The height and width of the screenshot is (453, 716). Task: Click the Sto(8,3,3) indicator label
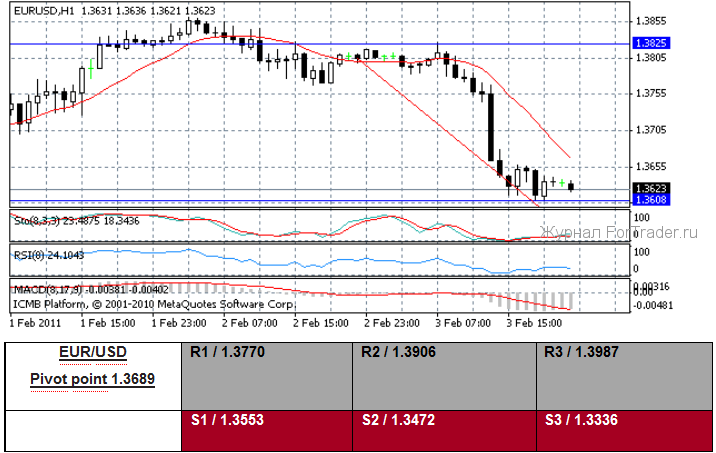click(77, 221)
